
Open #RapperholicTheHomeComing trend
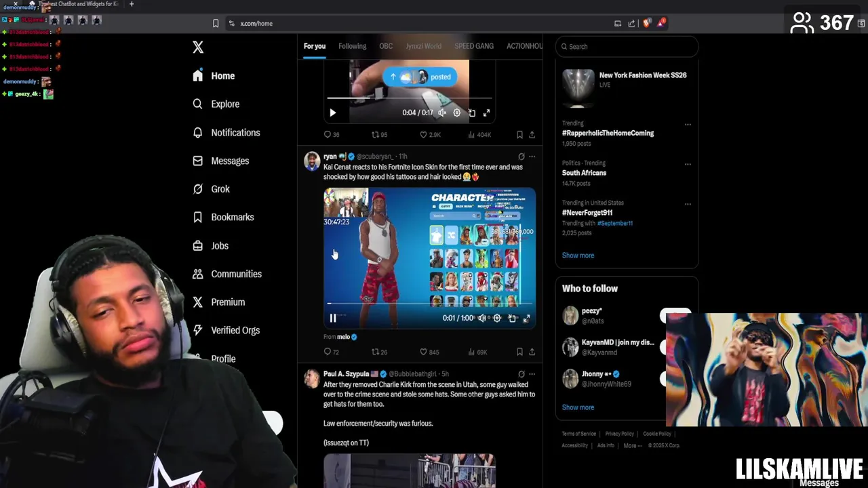pos(608,133)
